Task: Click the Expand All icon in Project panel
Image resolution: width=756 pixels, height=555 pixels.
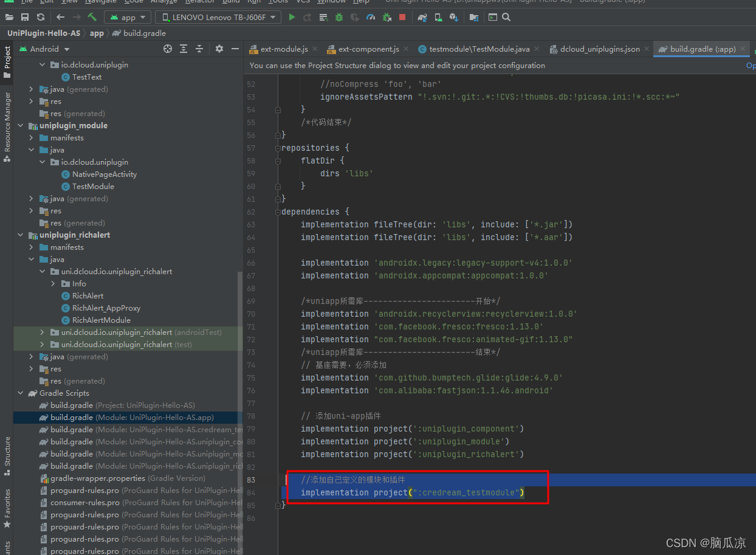Action: click(184, 49)
